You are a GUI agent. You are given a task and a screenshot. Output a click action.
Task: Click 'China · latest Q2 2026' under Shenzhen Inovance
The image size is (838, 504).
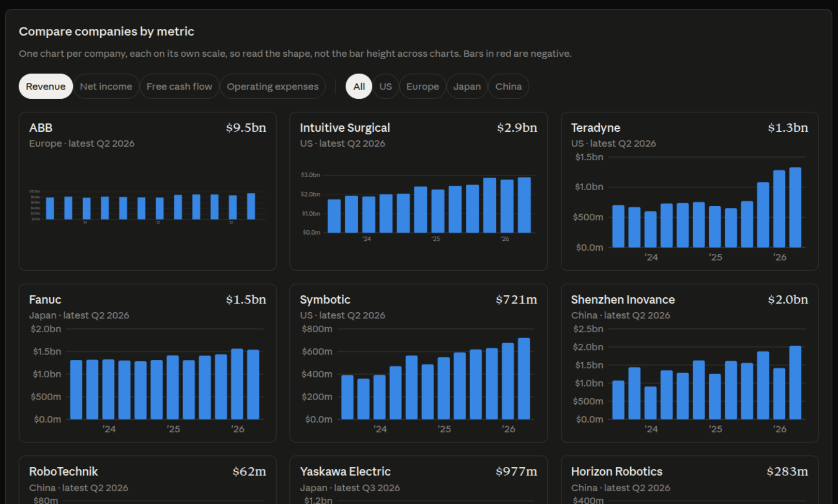point(620,315)
